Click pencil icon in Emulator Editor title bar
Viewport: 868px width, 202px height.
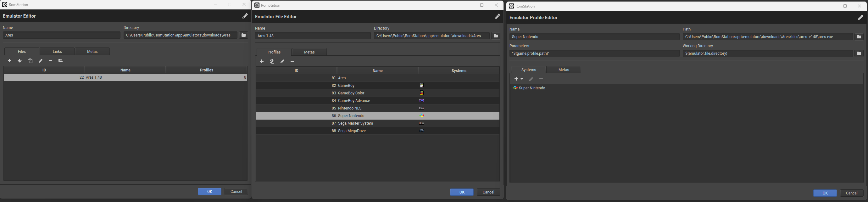245,16
